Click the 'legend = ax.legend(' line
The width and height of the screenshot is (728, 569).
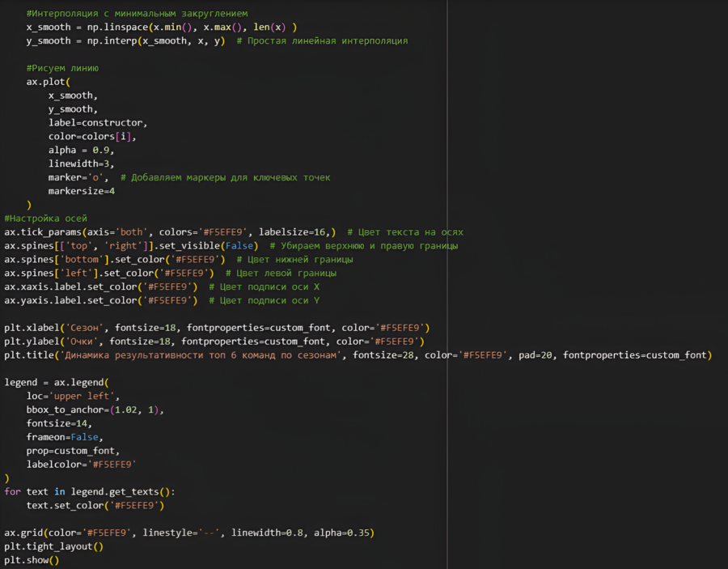(x=57, y=382)
